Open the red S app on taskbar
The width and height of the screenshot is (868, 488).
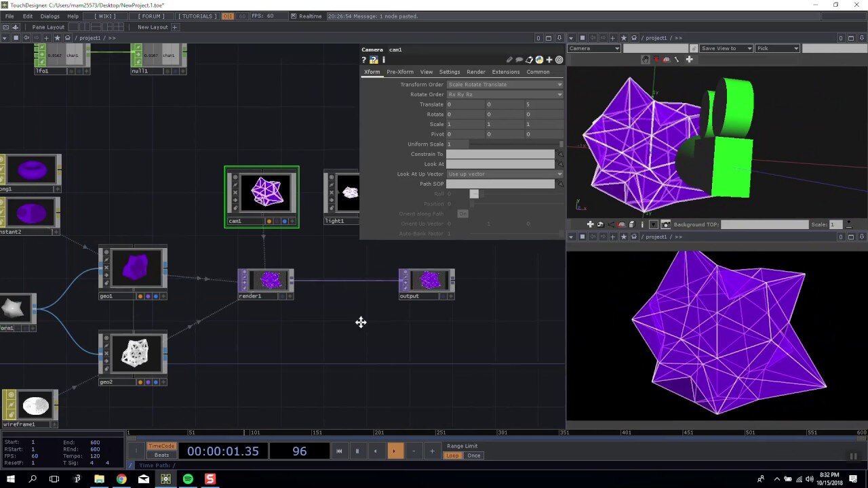point(210,479)
